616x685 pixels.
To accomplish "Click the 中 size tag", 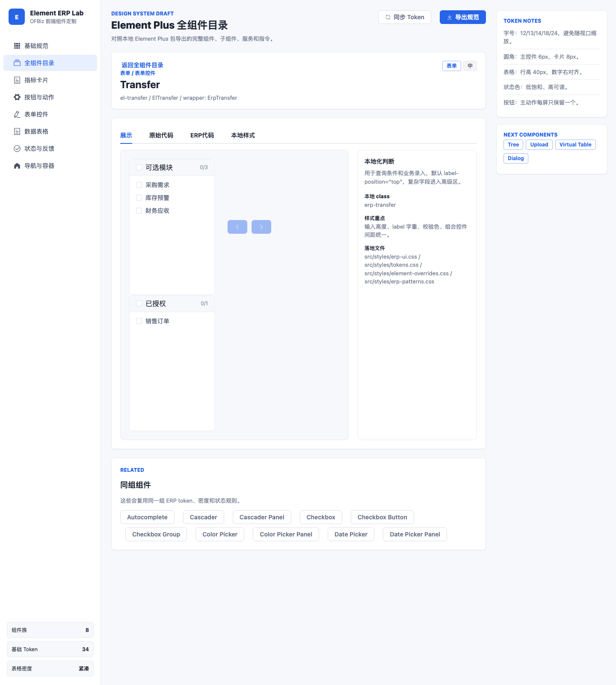I will (x=470, y=66).
